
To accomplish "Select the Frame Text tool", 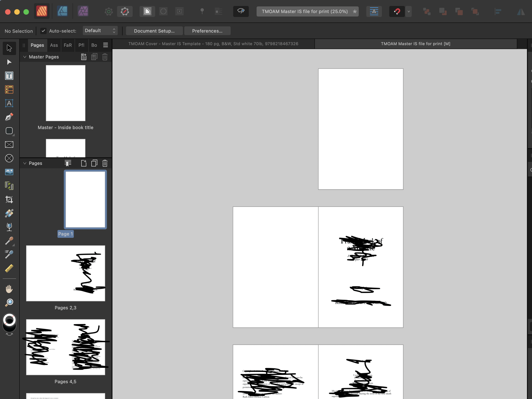I will tap(9, 76).
